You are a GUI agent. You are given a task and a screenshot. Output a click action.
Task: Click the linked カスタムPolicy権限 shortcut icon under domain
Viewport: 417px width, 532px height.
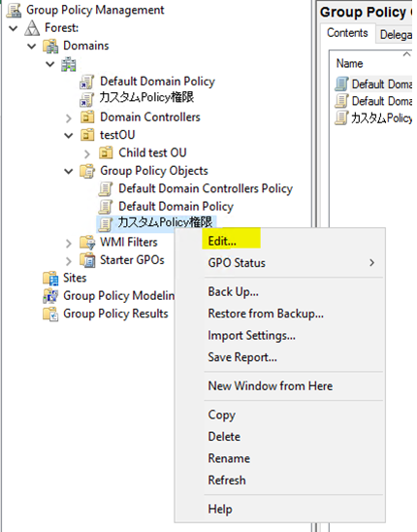(x=86, y=99)
